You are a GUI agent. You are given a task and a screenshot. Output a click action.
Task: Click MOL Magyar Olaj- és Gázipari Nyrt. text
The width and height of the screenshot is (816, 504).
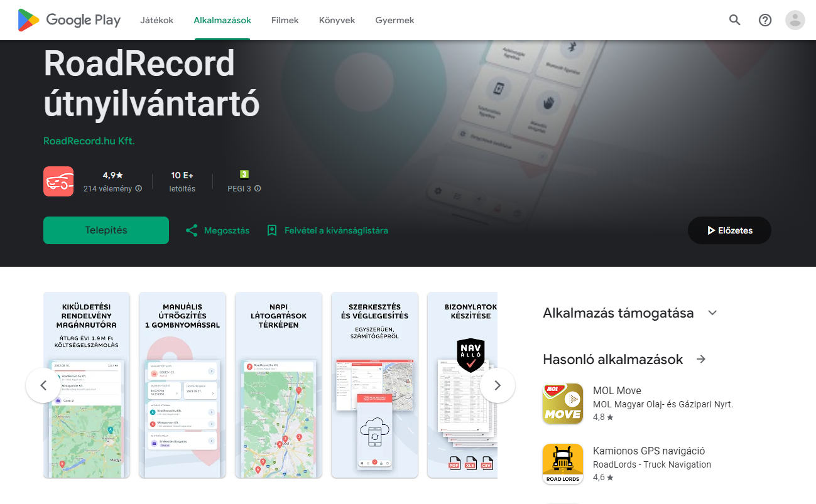tap(663, 404)
